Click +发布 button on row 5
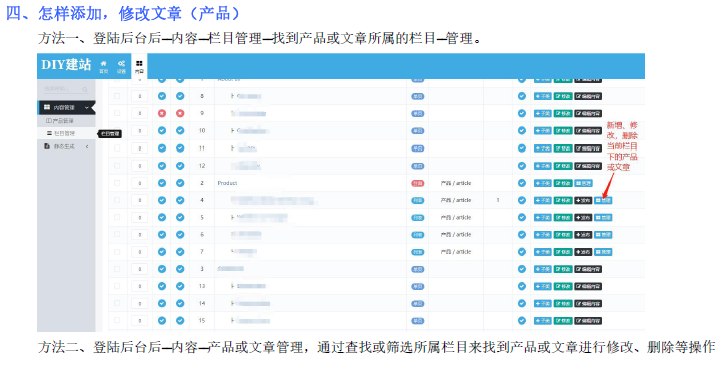This screenshot has width=728, height=365. (583, 217)
